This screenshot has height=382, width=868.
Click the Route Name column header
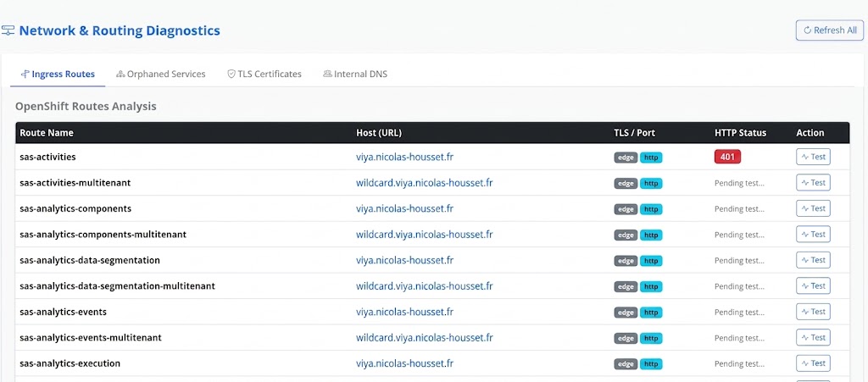point(47,133)
